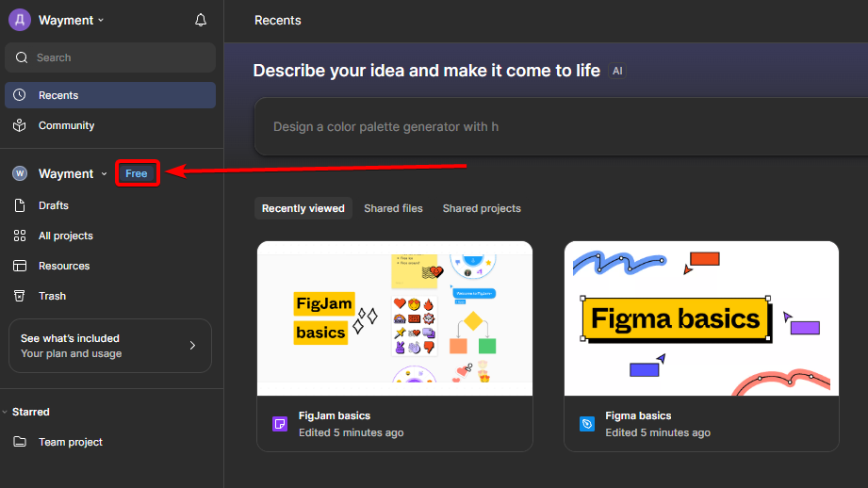Click the chevron on the plan usage card
Screen dimensions: 868x488
click(x=192, y=346)
